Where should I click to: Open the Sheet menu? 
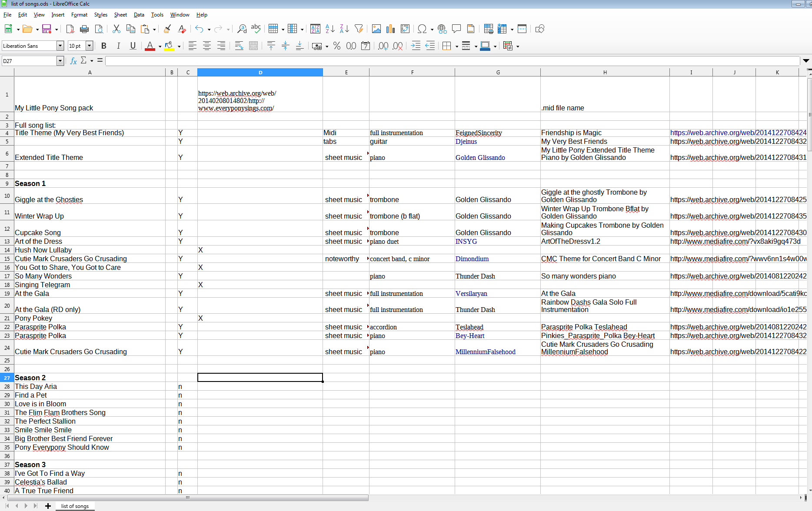point(120,15)
